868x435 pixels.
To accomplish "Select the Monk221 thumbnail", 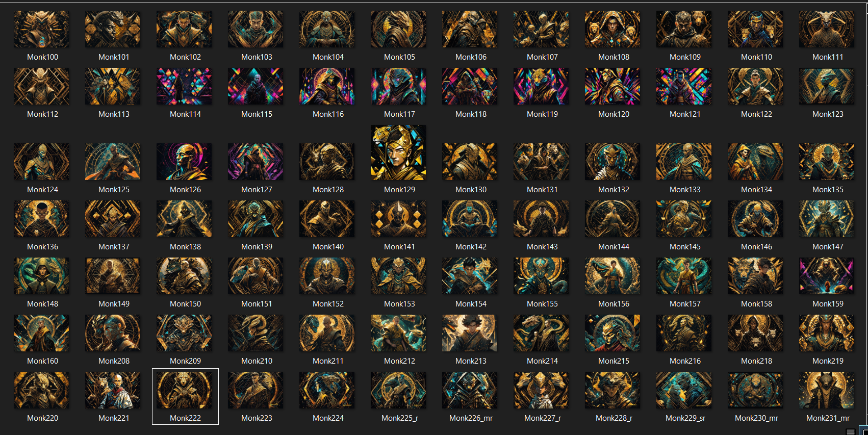I will 113,390.
